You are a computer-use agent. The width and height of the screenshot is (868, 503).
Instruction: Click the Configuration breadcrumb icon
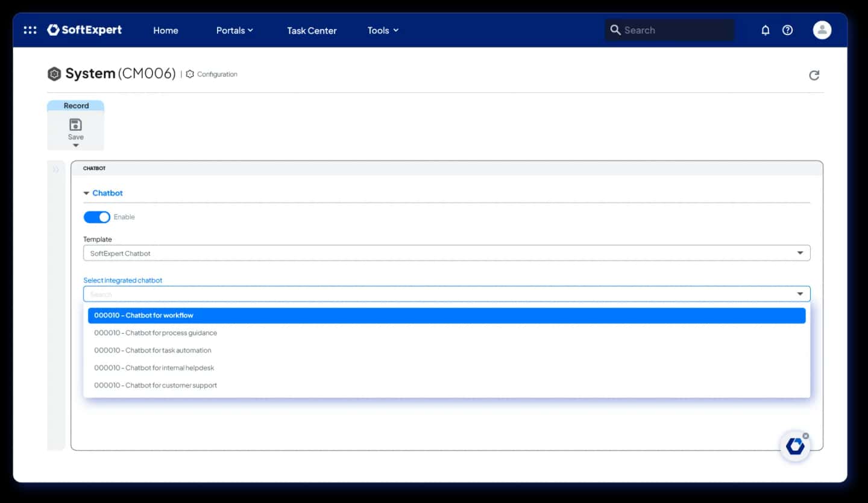pyautogui.click(x=190, y=74)
